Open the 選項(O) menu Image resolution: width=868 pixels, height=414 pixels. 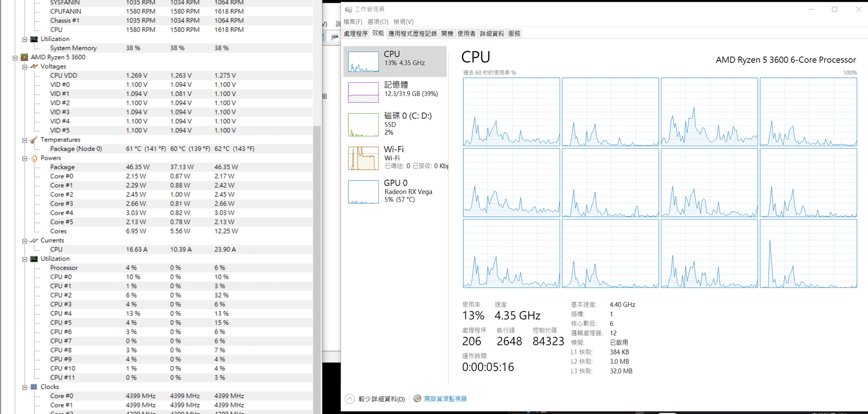(x=377, y=22)
